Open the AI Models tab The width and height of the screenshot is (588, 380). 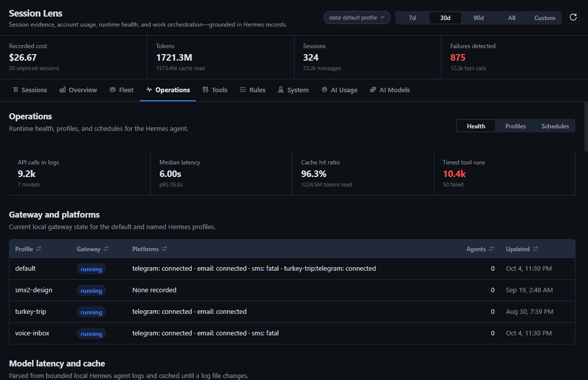[x=390, y=90]
